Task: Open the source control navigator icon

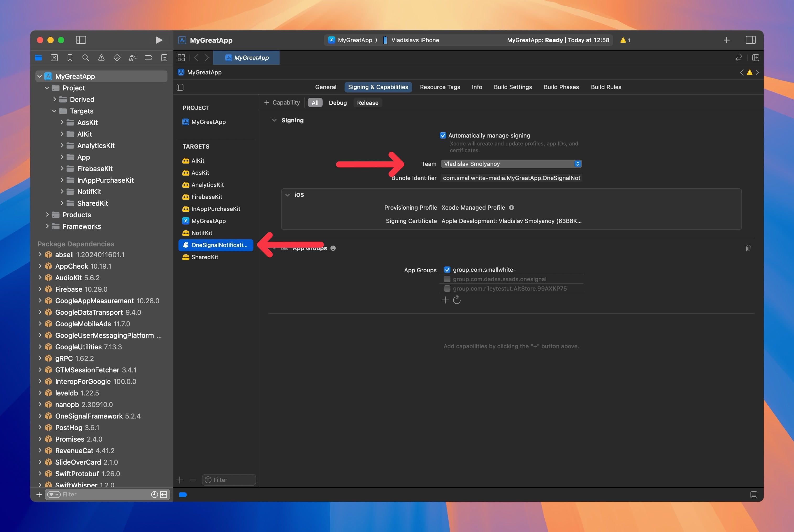Action: point(54,58)
